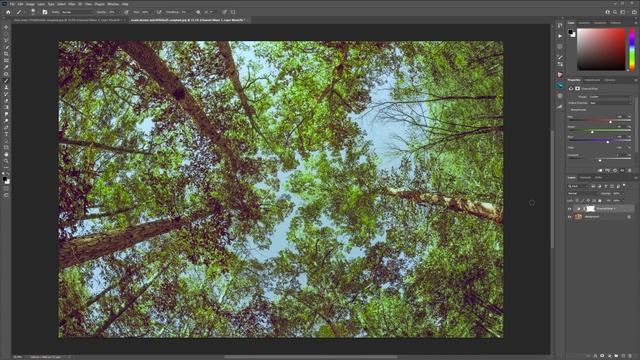Screen dimensions: 640x360
Task: Click the Channel Mixer 1 layer mask thumbnail
Action: pos(591,209)
